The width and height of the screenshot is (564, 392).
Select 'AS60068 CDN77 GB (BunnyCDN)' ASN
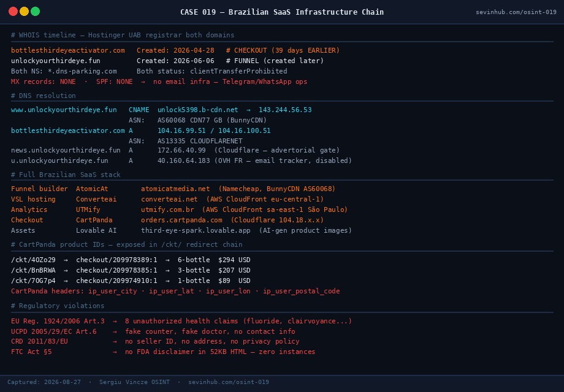coord(212,120)
